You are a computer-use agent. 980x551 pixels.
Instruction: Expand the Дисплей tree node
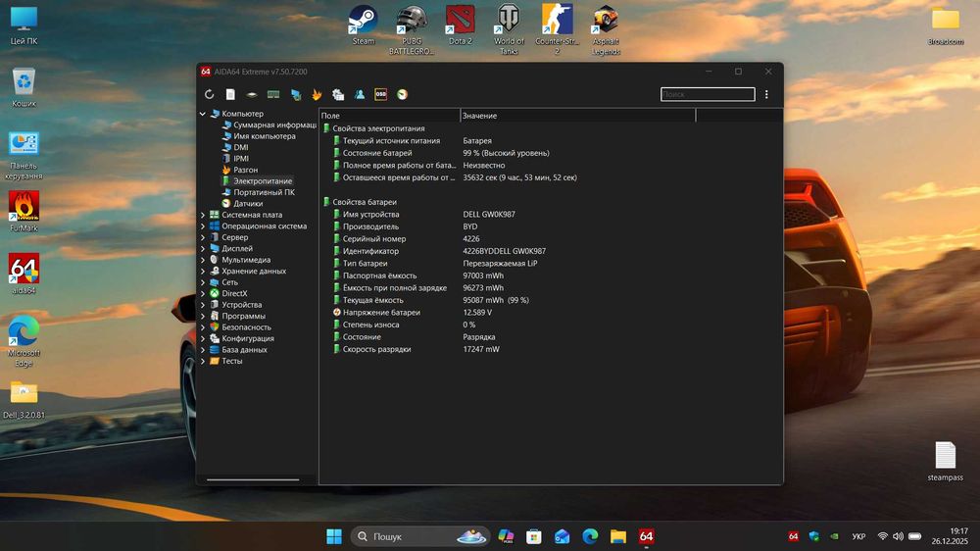tap(203, 249)
